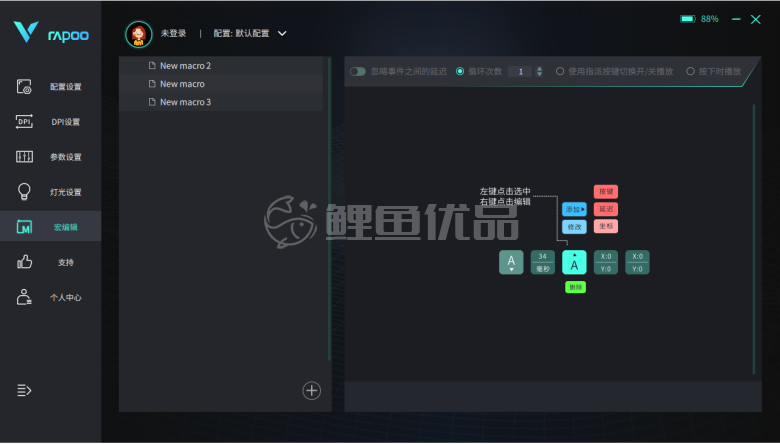This screenshot has width=780, height=444.
Task: Click the green 删除 delete button
Action: point(576,287)
